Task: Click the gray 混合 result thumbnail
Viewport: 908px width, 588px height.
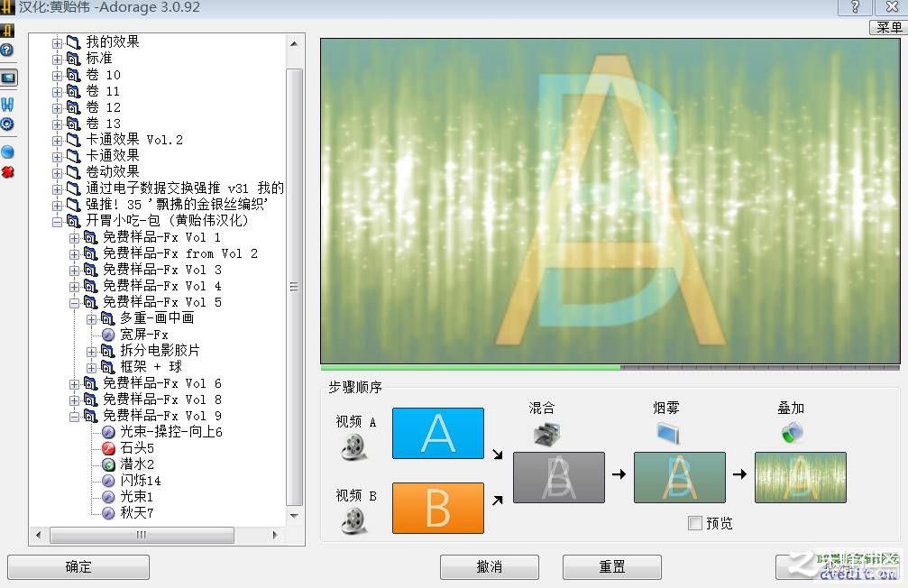Action: (x=559, y=477)
